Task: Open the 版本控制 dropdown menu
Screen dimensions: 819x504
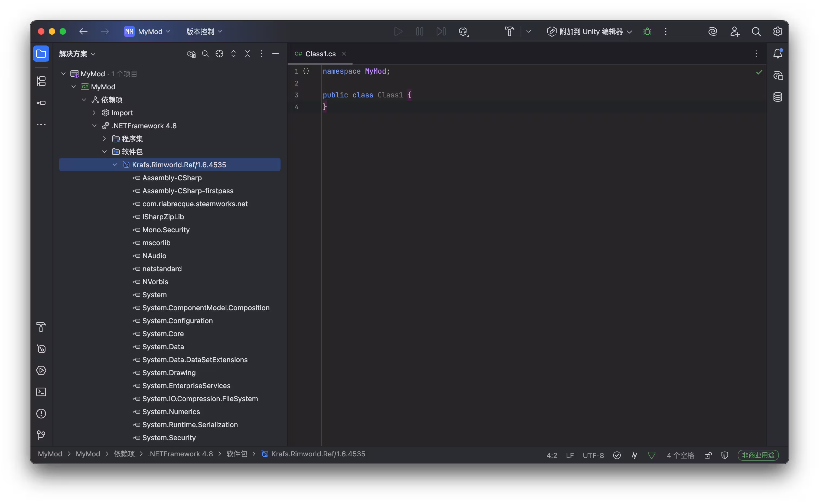Action: pos(204,31)
